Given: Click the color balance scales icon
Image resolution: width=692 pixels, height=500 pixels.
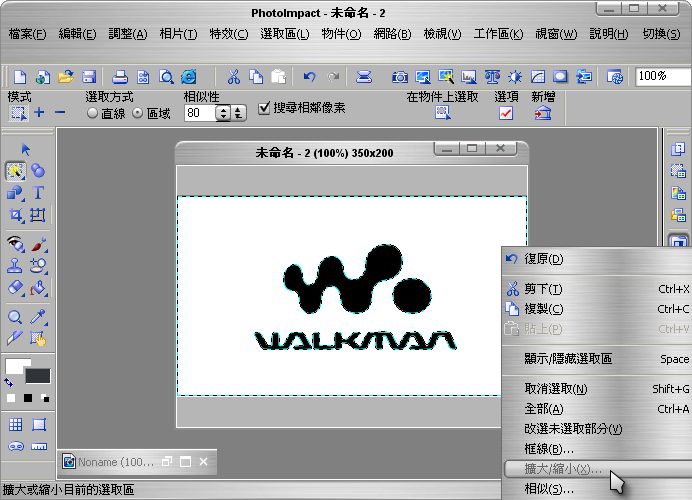Looking at the screenshot, I should tap(492, 77).
